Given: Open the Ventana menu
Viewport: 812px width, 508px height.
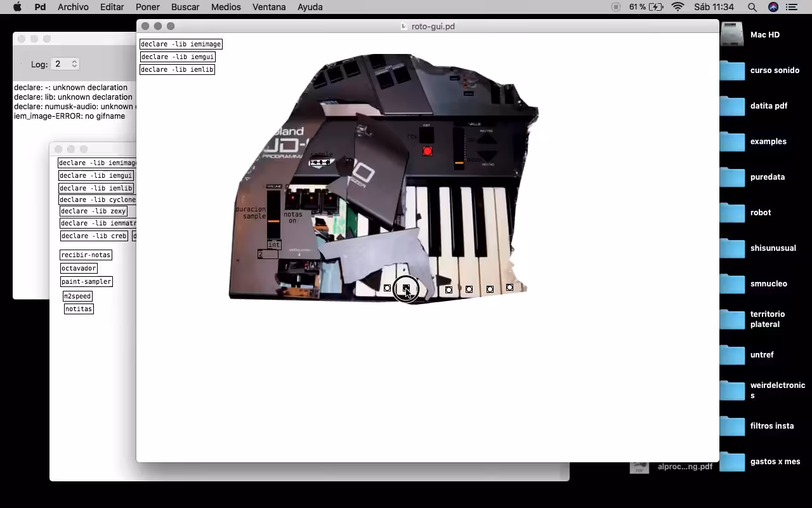Looking at the screenshot, I should coord(269,7).
